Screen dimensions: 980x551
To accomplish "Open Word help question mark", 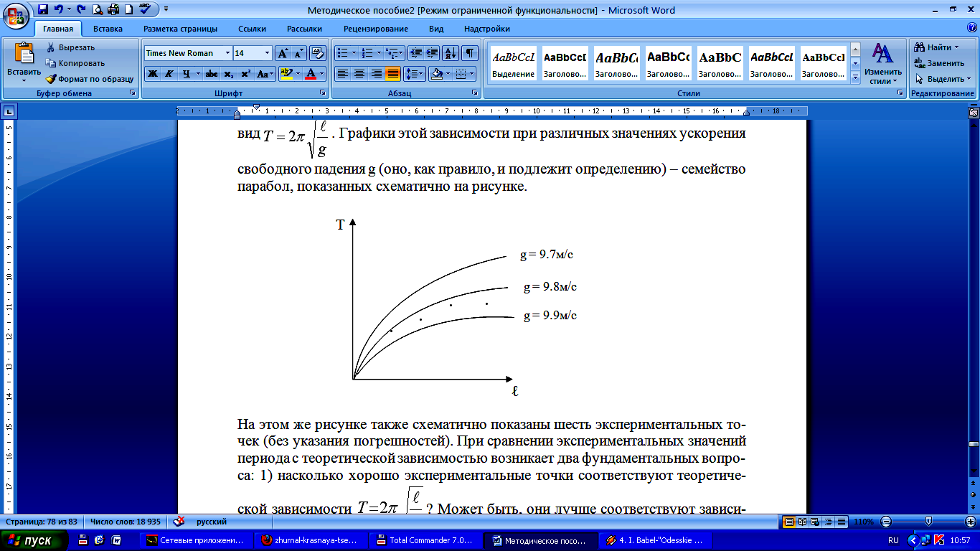I will click(x=971, y=29).
